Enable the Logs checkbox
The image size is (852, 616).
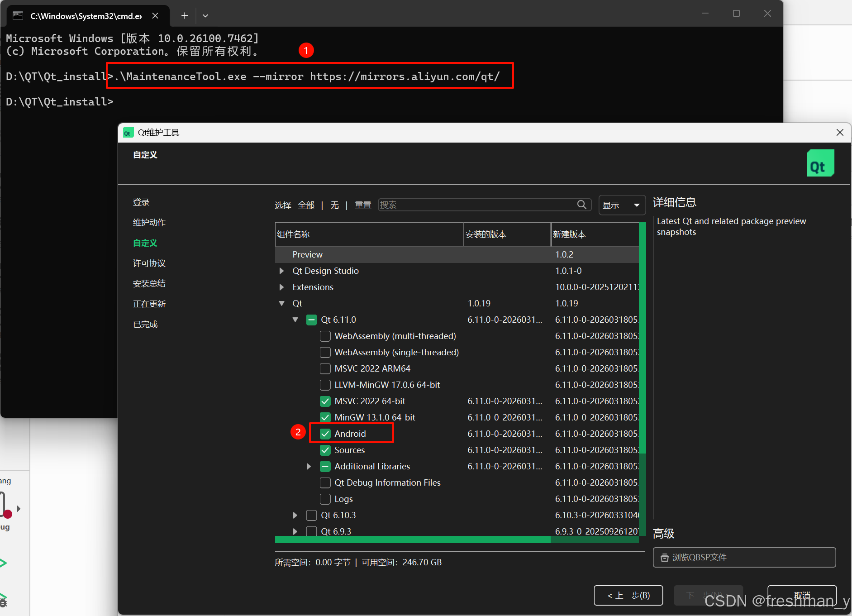tap(325, 499)
